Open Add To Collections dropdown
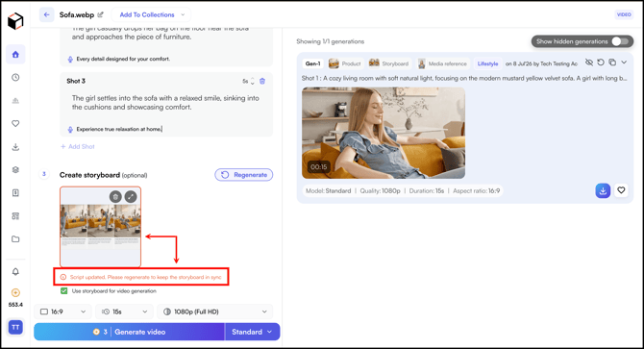644x349 pixels. click(x=151, y=14)
